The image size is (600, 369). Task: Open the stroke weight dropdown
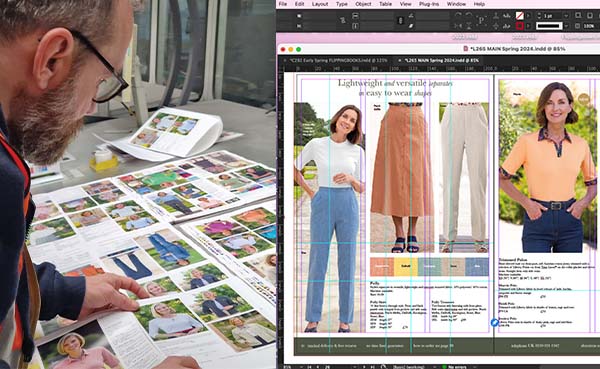(x=566, y=15)
